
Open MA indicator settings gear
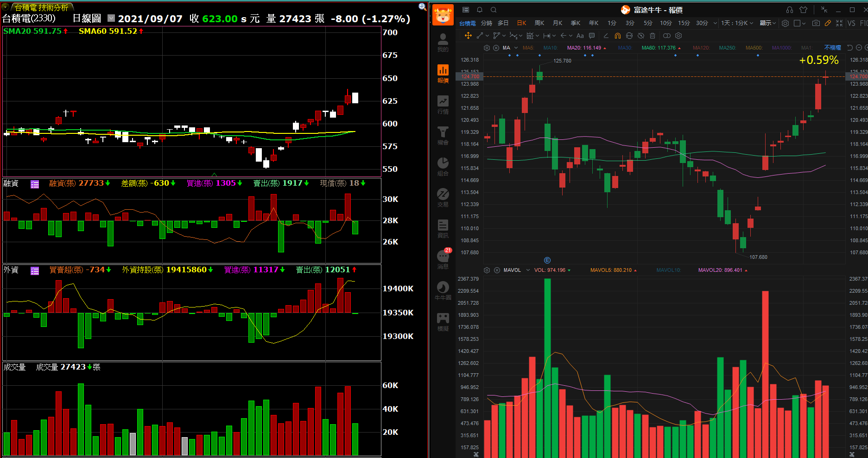pyautogui.click(x=487, y=48)
